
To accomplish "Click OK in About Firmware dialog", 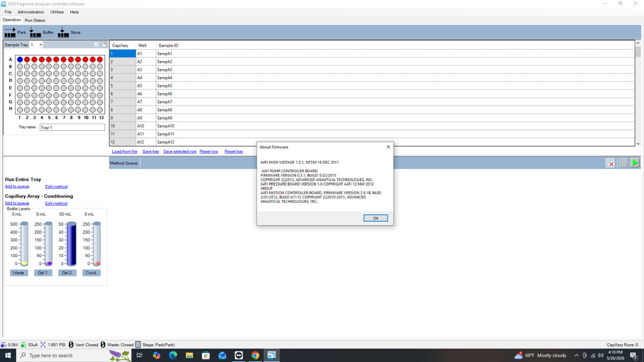I will (376, 218).
